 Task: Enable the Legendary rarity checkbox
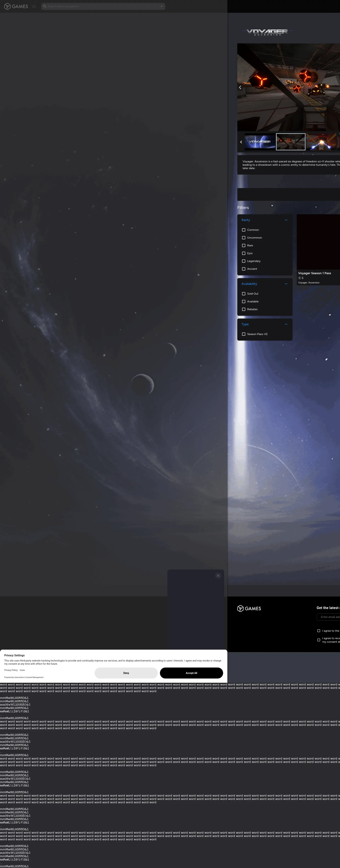click(x=244, y=261)
